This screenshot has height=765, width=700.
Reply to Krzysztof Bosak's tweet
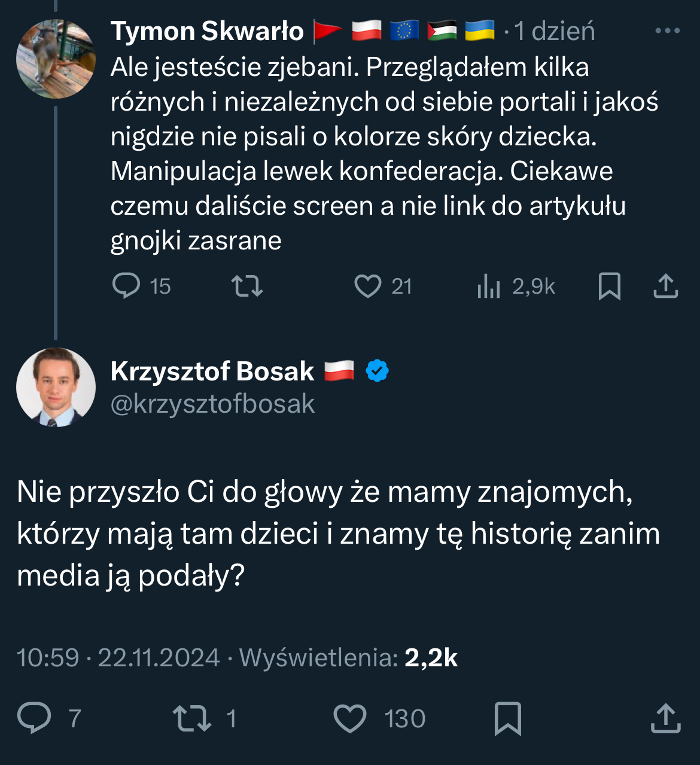tap(35, 718)
